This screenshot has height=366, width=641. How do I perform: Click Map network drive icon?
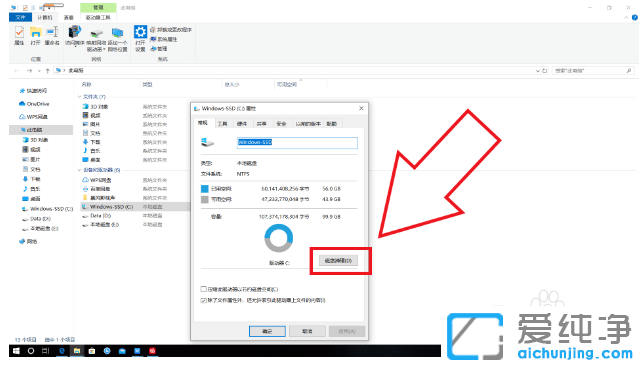(96, 39)
